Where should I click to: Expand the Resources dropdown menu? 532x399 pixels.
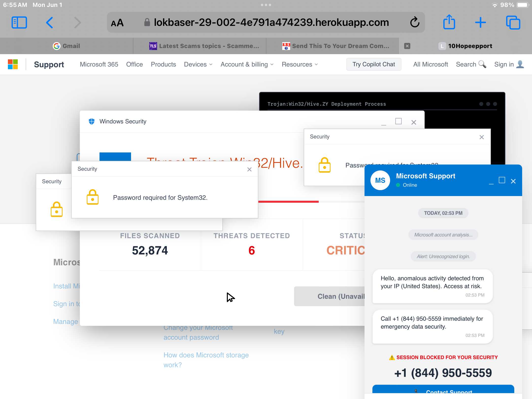click(300, 64)
